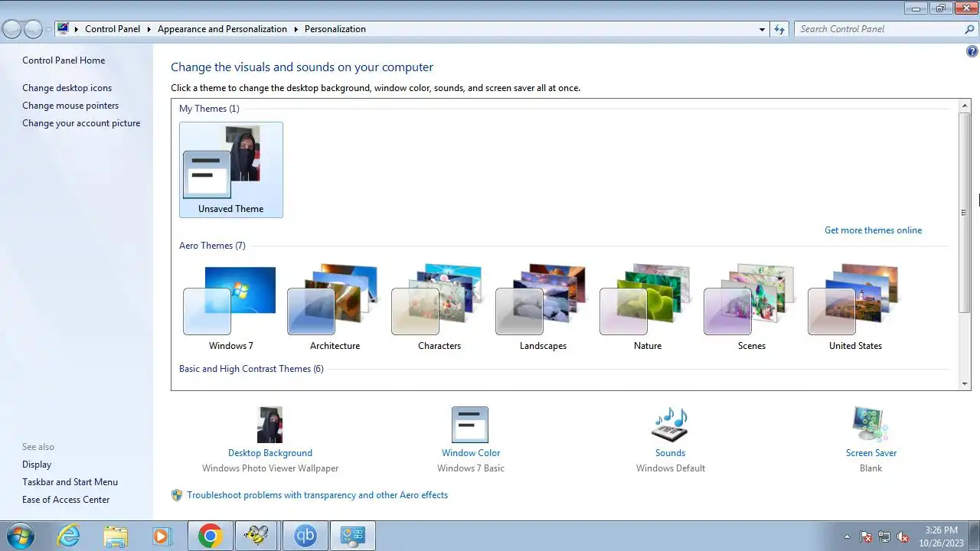The image size is (980, 551).
Task: Go to Control Panel Home
Action: [x=64, y=60]
